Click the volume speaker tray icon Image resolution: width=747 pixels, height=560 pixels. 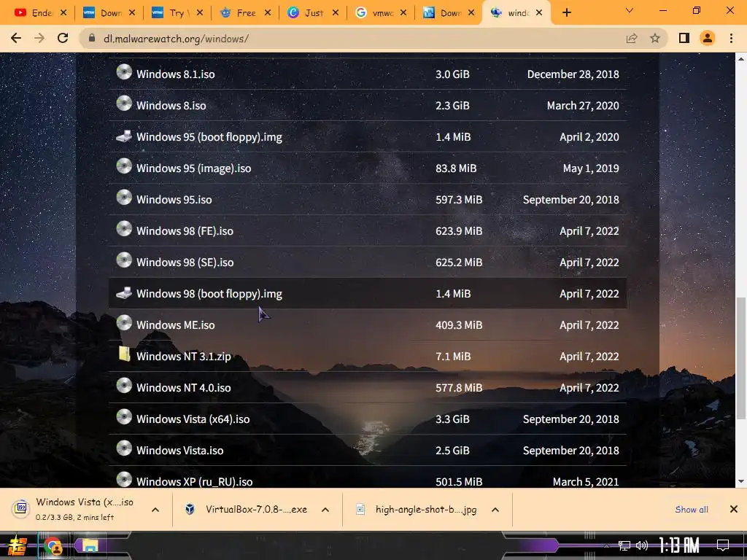click(x=642, y=545)
